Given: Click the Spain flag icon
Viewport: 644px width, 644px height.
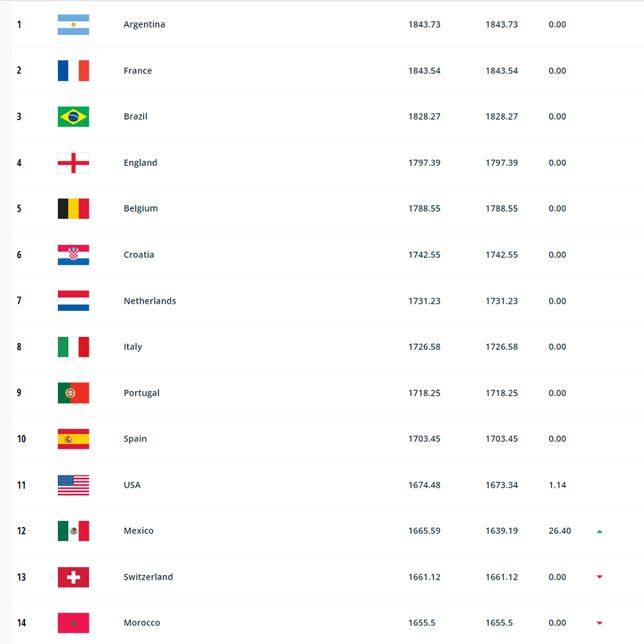Looking at the screenshot, I should click(73, 439).
